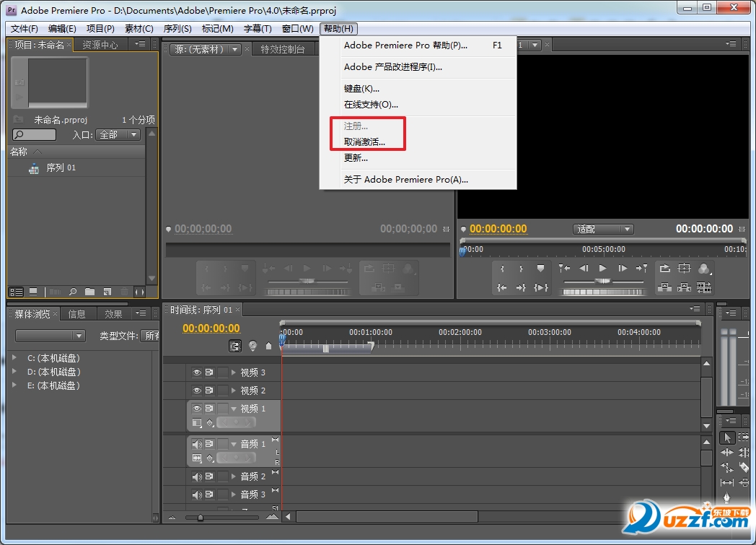Expand the 音频 2 track
This screenshot has width=756, height=545.
pos(234,476)
